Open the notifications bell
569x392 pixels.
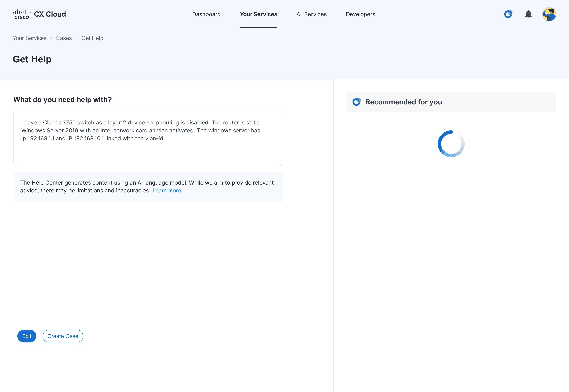click(x=528, y=14)
